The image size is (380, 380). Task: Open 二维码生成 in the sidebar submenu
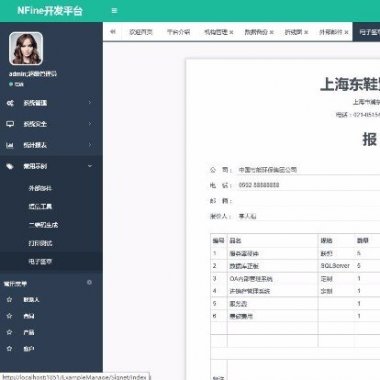43,225
